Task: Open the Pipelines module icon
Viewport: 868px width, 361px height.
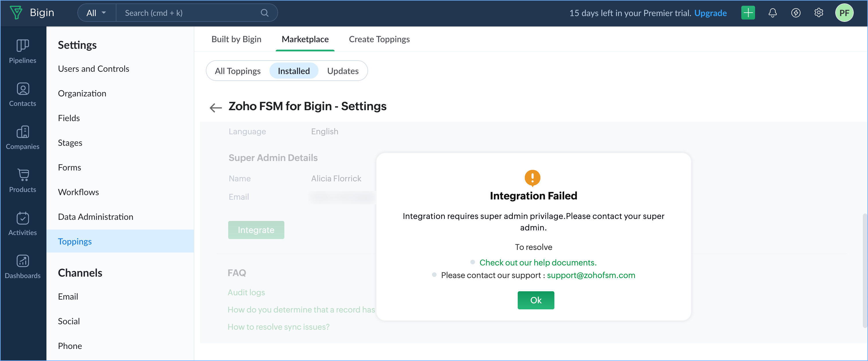Action: [23, 46]
